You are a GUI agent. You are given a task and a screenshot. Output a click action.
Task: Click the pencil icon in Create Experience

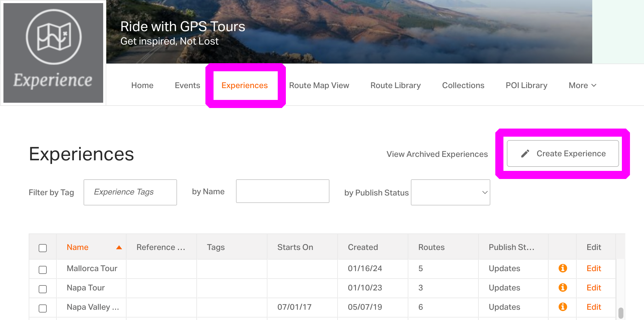pos(525,153)
